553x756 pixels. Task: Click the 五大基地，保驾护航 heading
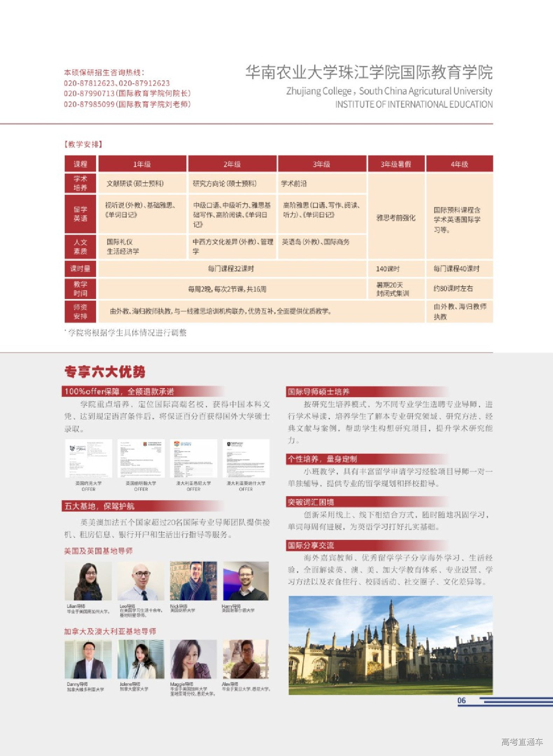click(x=99, y=506)
